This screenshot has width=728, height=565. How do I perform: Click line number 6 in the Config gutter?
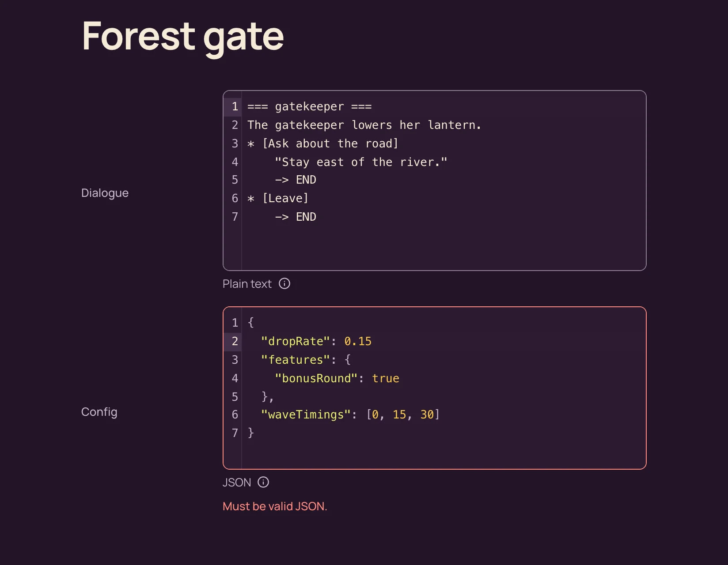(235, 414)
